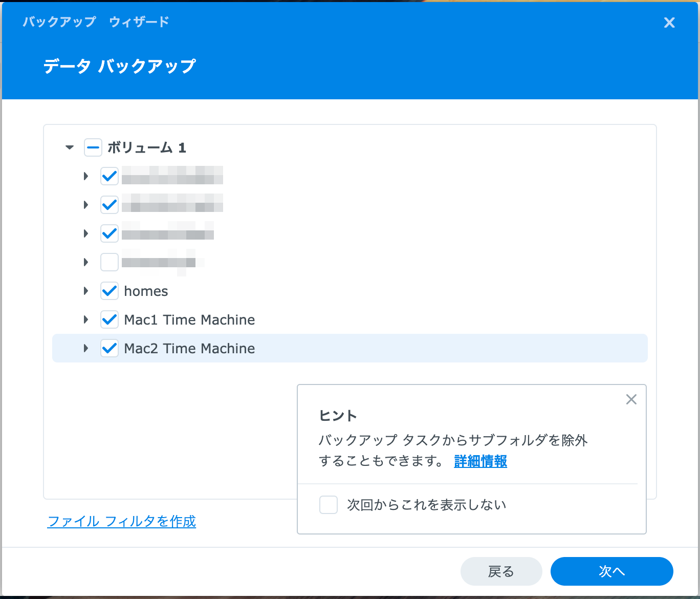Open the 詳細情報 link
The image size is (700, 599).
(480, 461)
